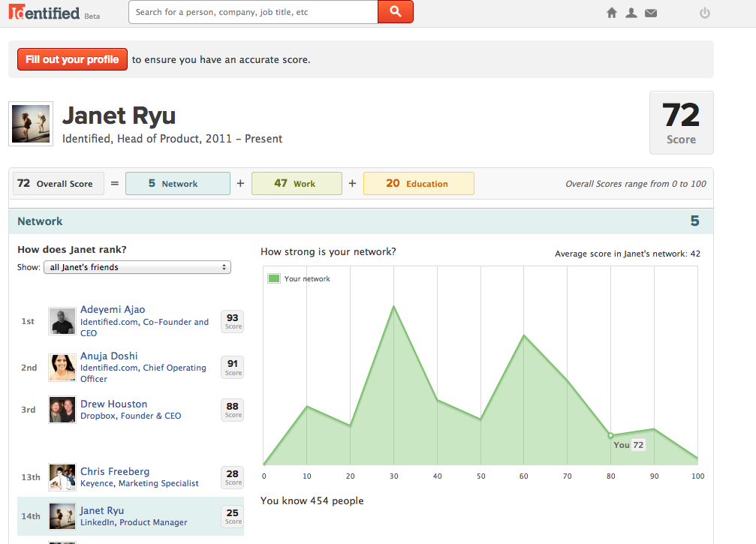Select the Work score tab
The height and width of the screenshot is (544, 756).
coord(297,184)
